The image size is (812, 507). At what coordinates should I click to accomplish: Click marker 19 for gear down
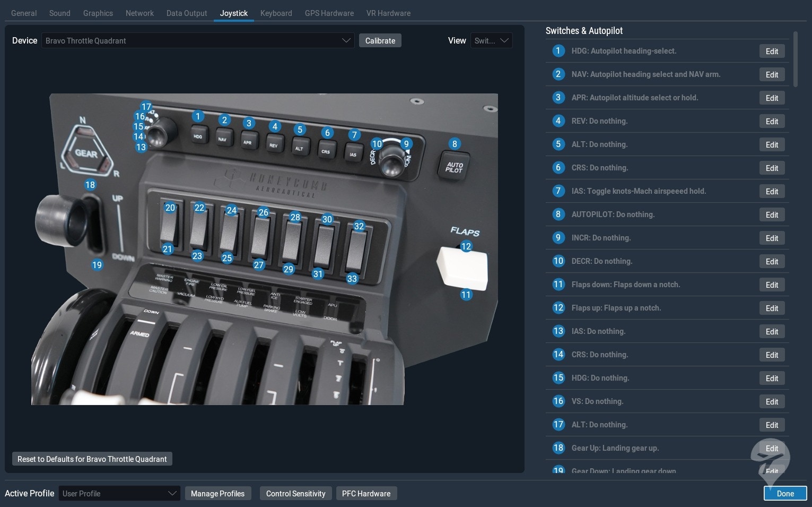click(97, 265)
